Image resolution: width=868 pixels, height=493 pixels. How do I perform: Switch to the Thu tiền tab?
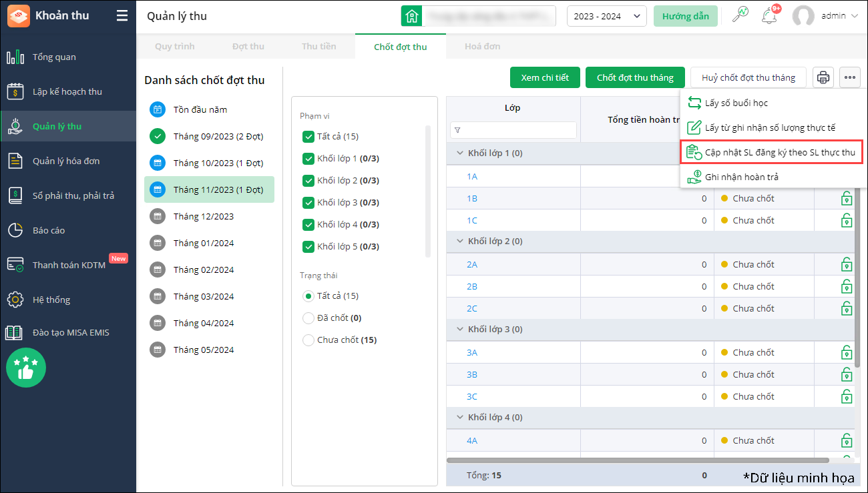click(x=319, y=47)
